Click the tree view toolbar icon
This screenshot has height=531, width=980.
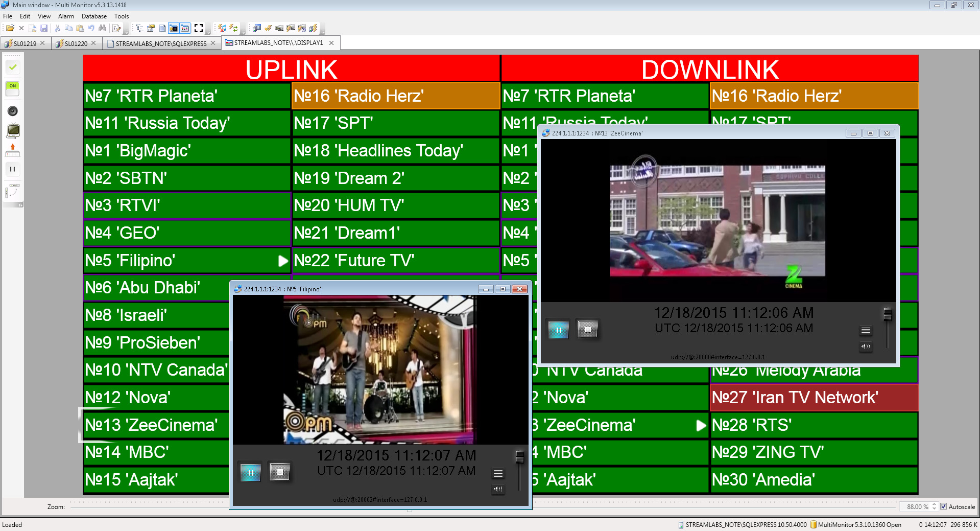[x=139, y=28]
